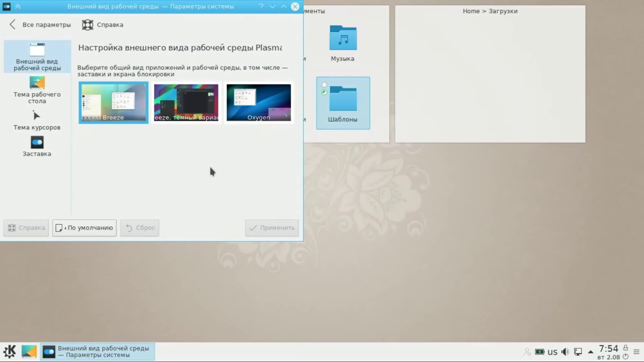The width and height of the screenshot is (644, 362).
Task: Go back to Все параметры
Action: click(40, 25)
